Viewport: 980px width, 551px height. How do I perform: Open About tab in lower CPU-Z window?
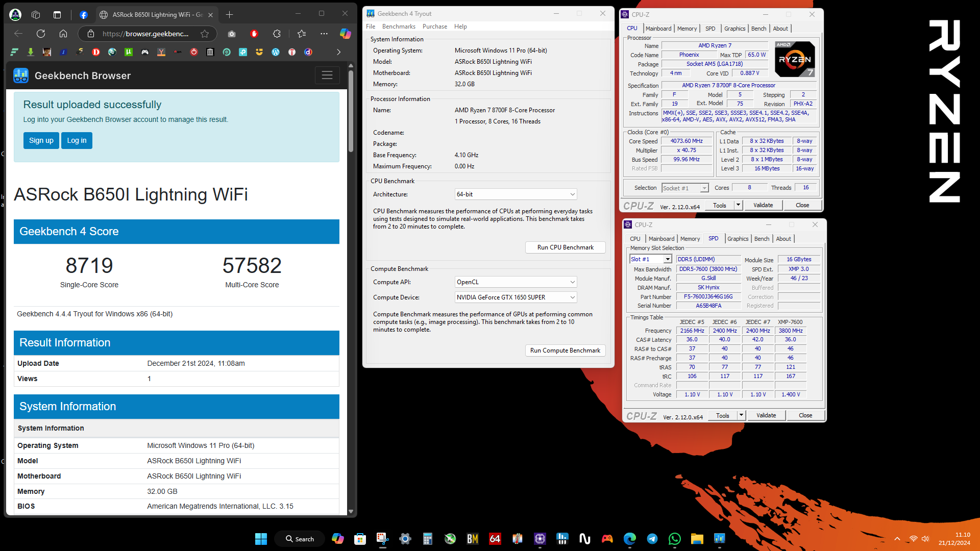[x=783, y=239]
